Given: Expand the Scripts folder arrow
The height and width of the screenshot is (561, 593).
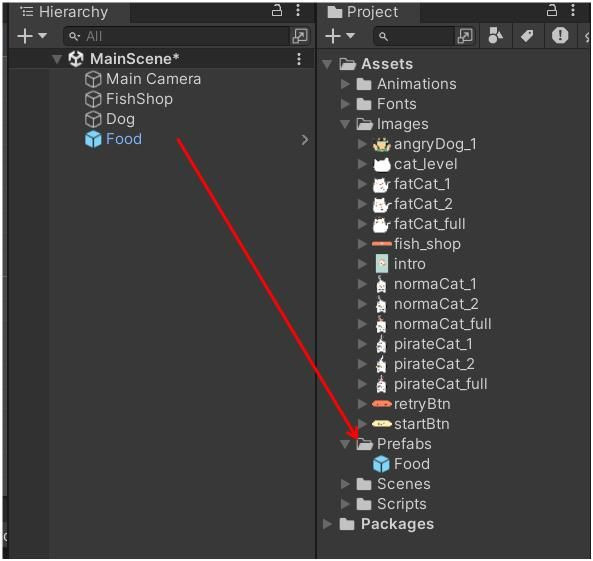Looking at the screenshot, I should pyautogui.click(x=345, y=504).
